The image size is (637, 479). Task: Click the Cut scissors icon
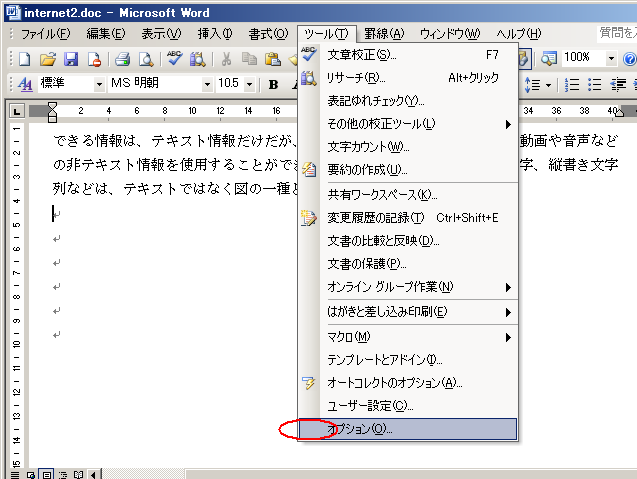coord(226,59)
